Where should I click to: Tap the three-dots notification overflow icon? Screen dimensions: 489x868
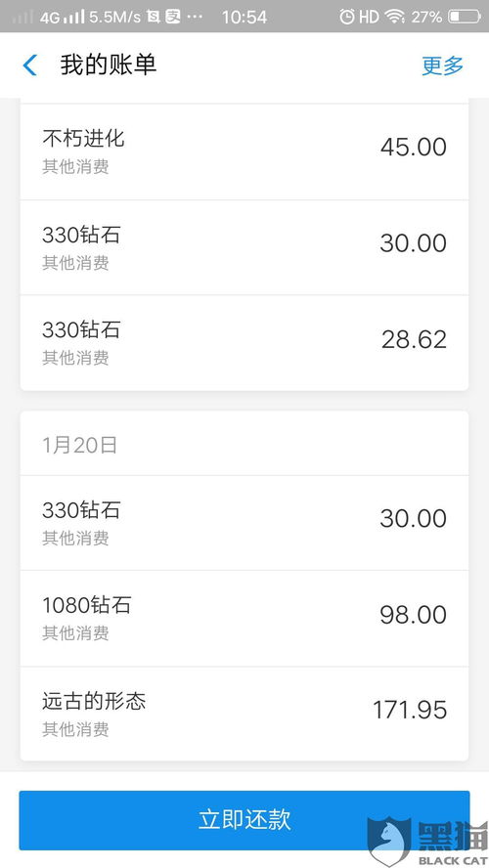195,18
